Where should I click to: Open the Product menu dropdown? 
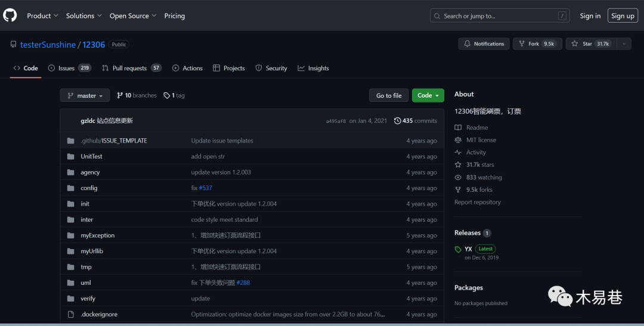[42, 15]
